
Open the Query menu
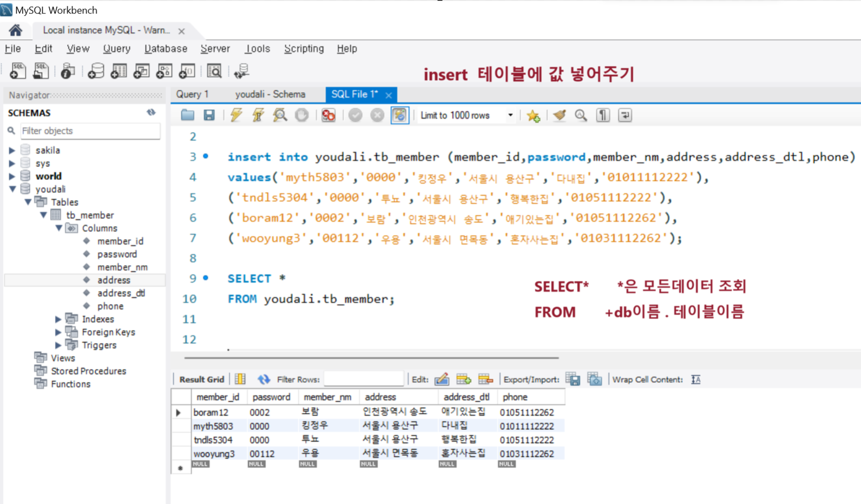[x=117, y=49]
